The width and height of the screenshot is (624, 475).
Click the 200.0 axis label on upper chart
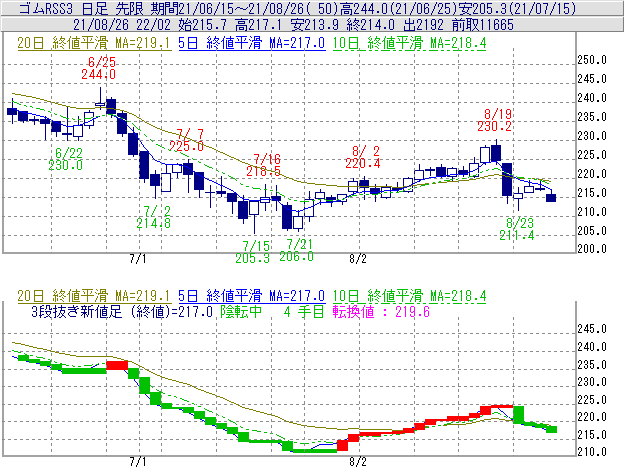tap(592, 249)
